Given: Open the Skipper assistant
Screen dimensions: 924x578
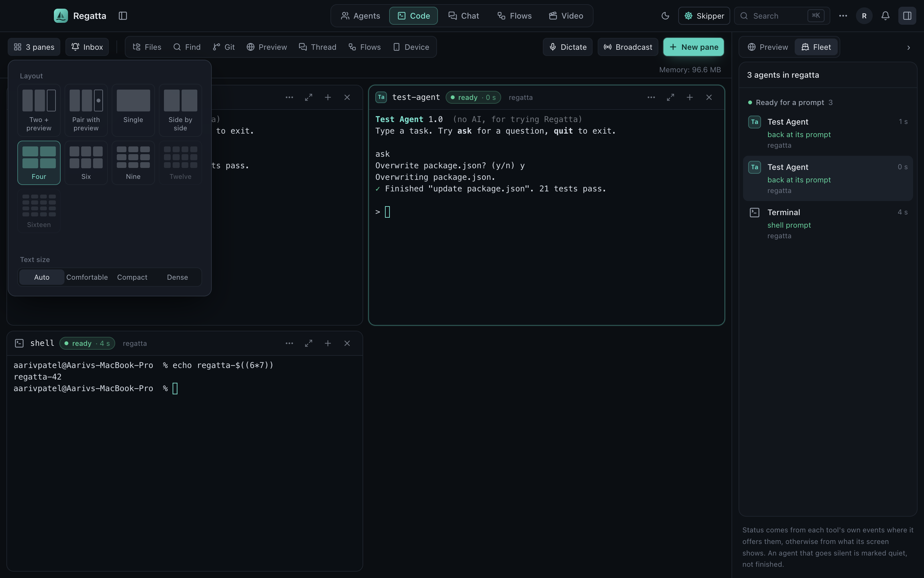Looking at the screenshot, I should [x=704, y=16].
